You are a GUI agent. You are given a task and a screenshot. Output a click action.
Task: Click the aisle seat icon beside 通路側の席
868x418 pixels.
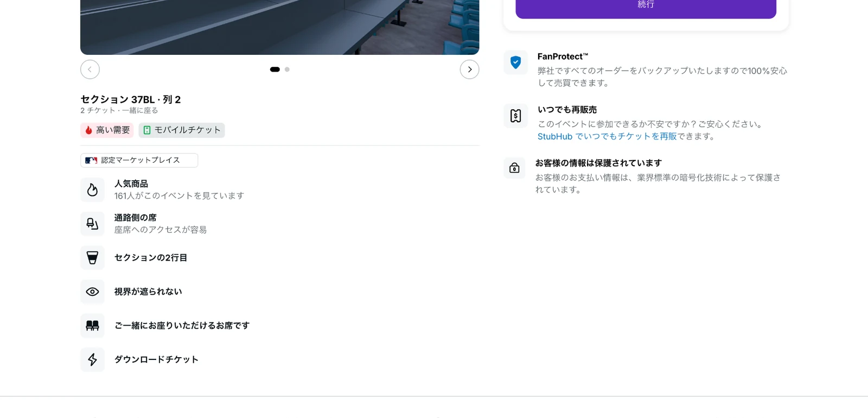tap(92, 224)
